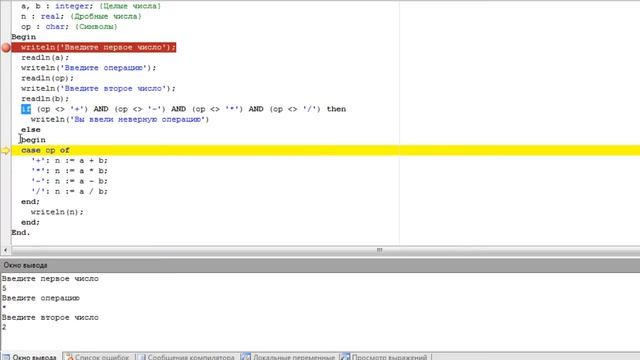Viewport: 640px width, 360px height.
Task: Click the line 'writeln(n);'
Action: (57, 212)
